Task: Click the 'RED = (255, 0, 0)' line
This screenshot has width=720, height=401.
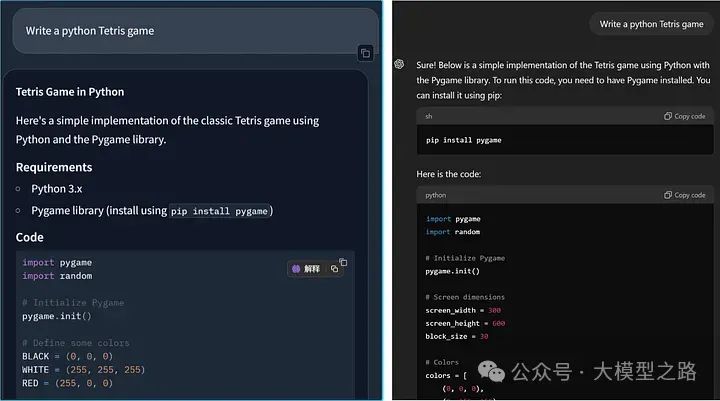Action: click(67, 382)
